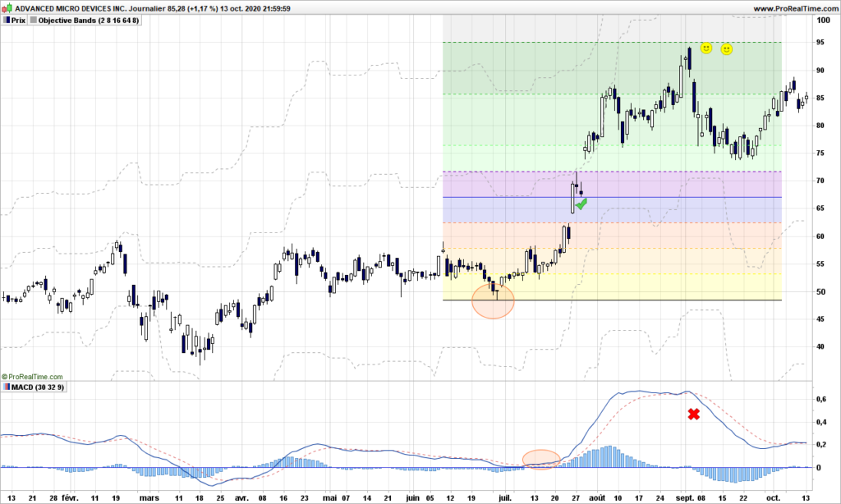Click the (+1,17 %) change value
841x504 pixels.
[204, 8]
